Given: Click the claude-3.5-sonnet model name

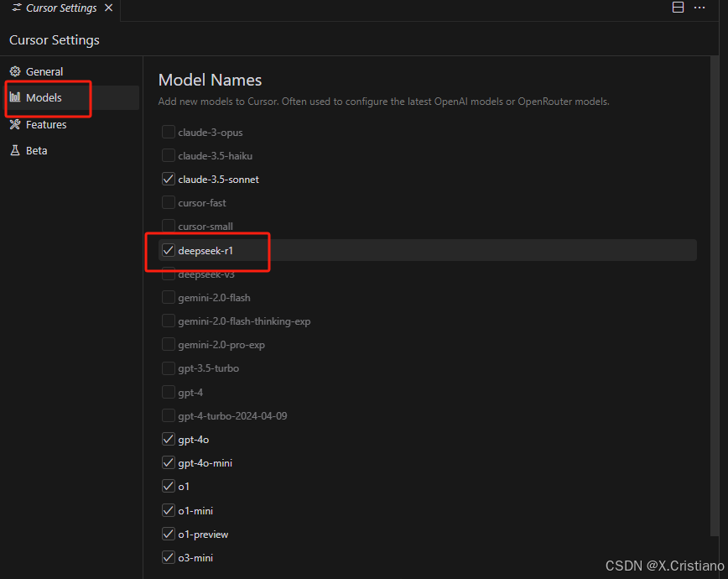Looking at the screenshot, I should coord(218,180).
